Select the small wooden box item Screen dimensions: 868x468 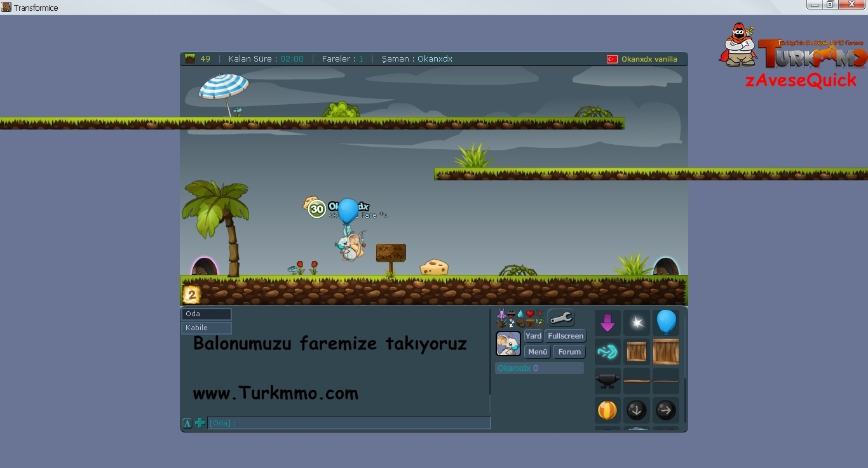pyautogui.click(x=637, y=352)
